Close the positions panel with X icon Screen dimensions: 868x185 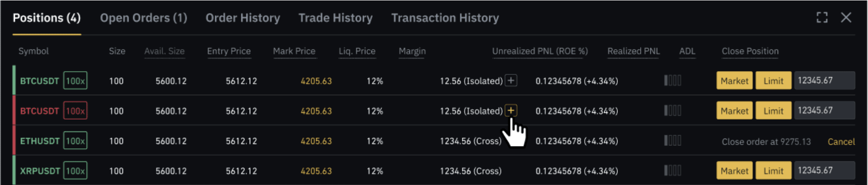(x=846, y=18)
